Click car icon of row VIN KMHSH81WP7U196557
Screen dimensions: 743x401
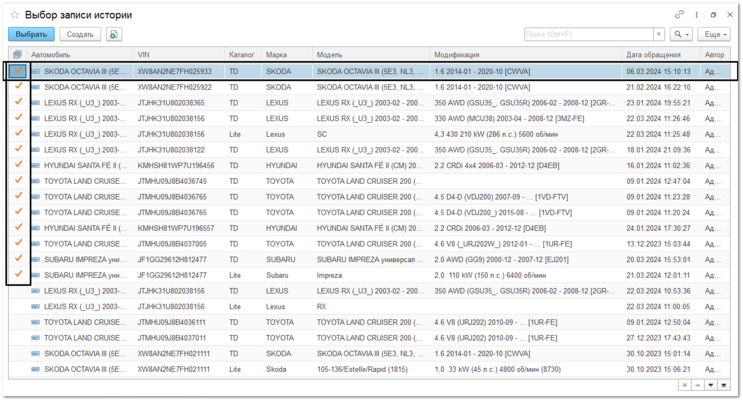36,228
